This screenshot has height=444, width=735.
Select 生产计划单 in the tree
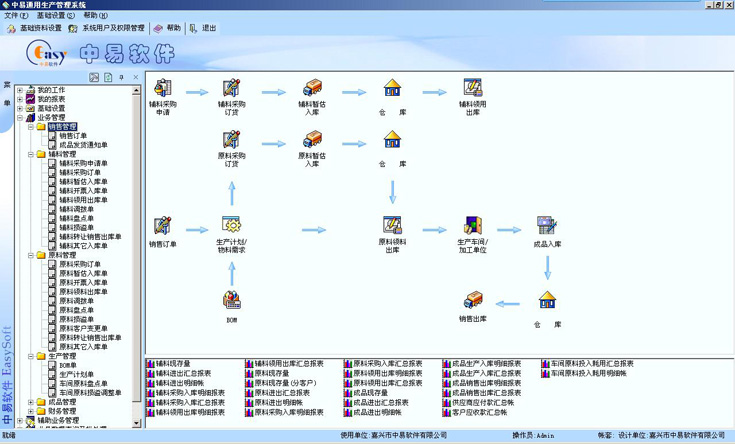[x=76, y=375]
